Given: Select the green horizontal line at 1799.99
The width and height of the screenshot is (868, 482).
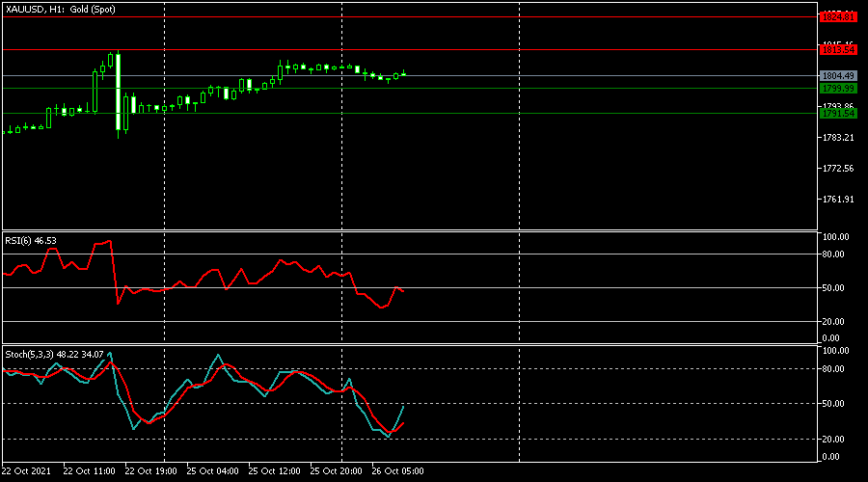Looking at the screenshot, I should [x=410, y=88].
